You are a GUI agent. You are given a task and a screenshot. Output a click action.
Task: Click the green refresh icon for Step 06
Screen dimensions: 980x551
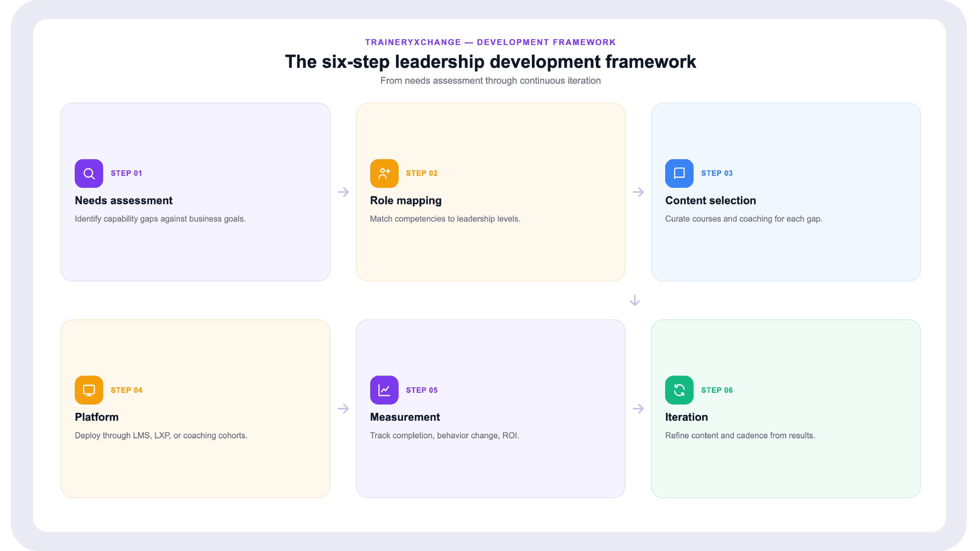coord(679,390)
